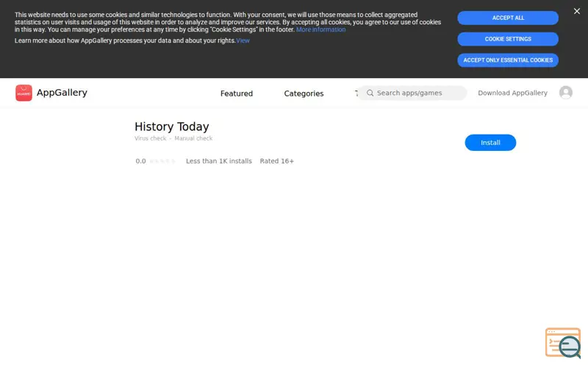
Task: Follow the View data rights link
Action: pyautogui.click(x=243, y=40)
